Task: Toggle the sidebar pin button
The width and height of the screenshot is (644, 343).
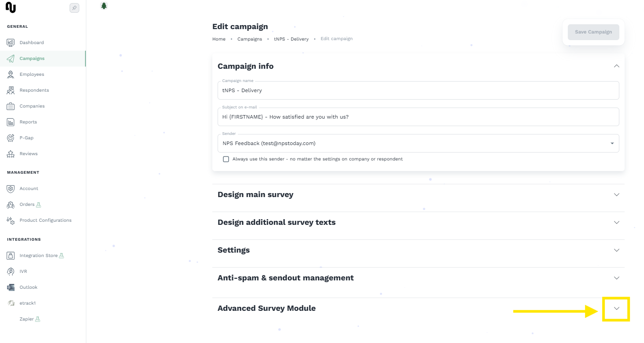Action: point(74,8)
